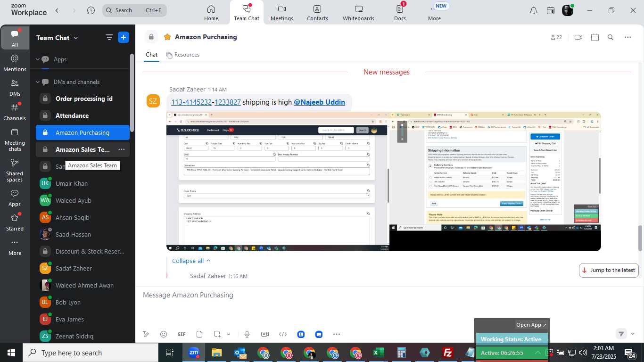Open the More tab in top navigation
Image resolution: width=644 pixels, height=362 pixels.
pyautogui.click(x=434, y=13)
